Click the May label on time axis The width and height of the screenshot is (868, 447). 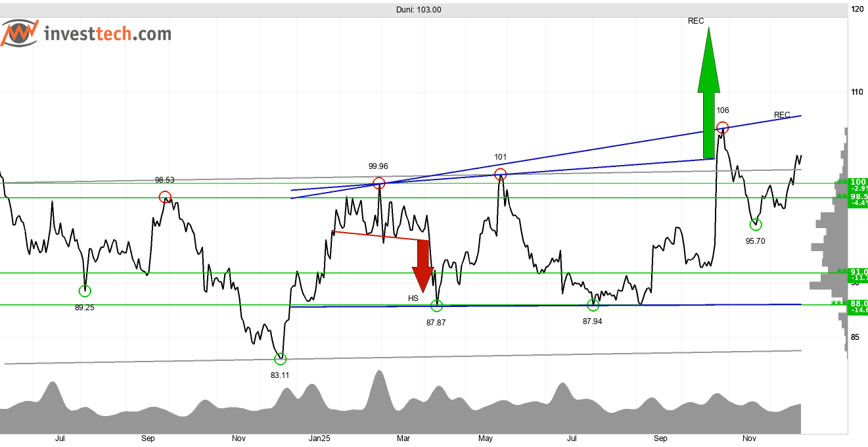[486, 438]
